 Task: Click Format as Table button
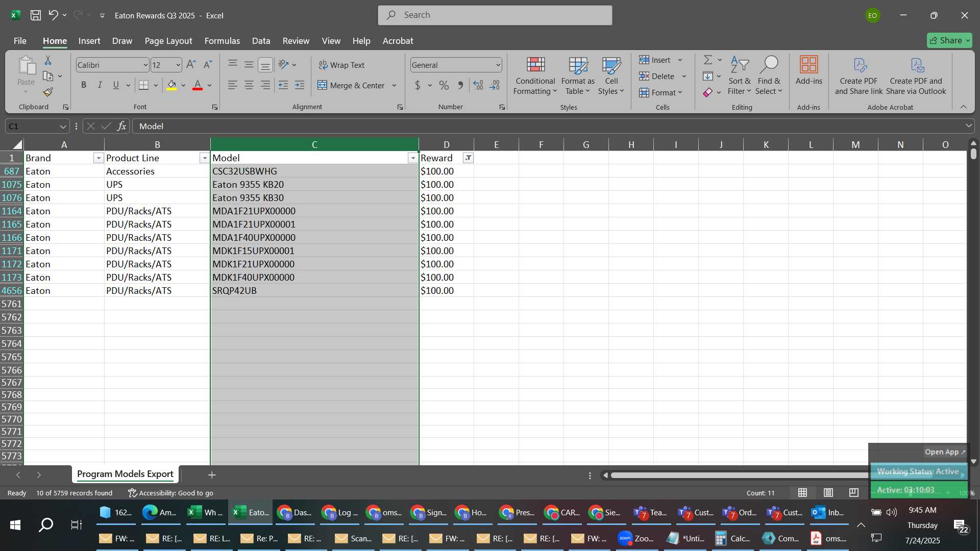point(578,76)
